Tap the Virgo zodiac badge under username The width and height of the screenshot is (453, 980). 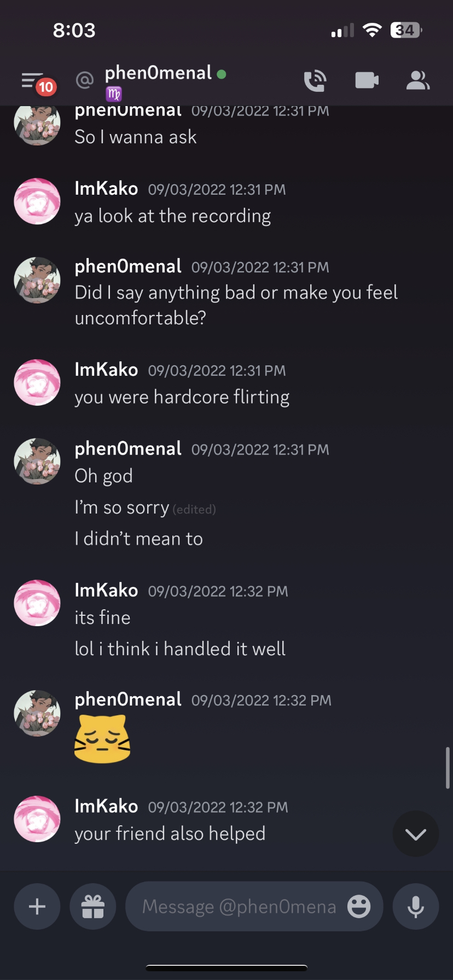[114, 94]
